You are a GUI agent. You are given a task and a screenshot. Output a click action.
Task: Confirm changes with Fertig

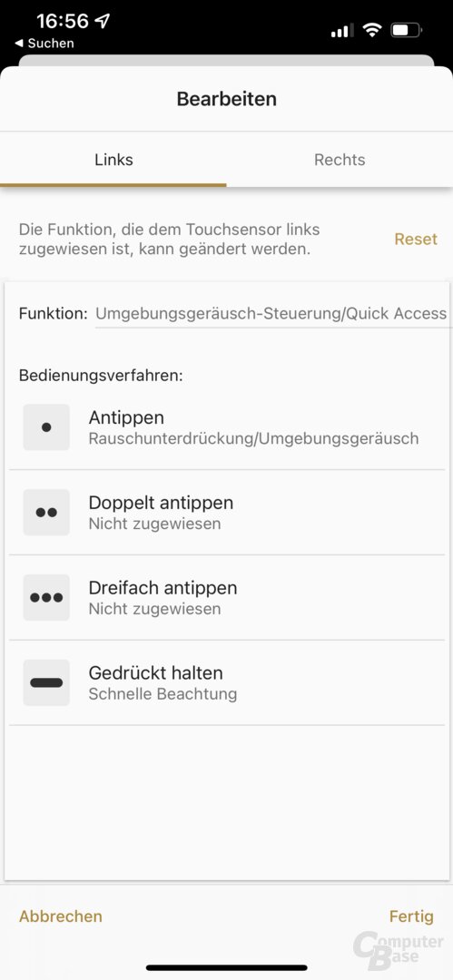411,916
